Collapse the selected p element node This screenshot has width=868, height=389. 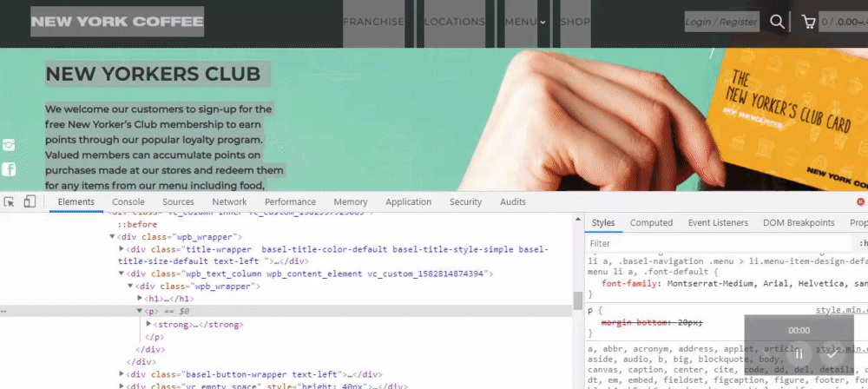click(x=140, y=312)
